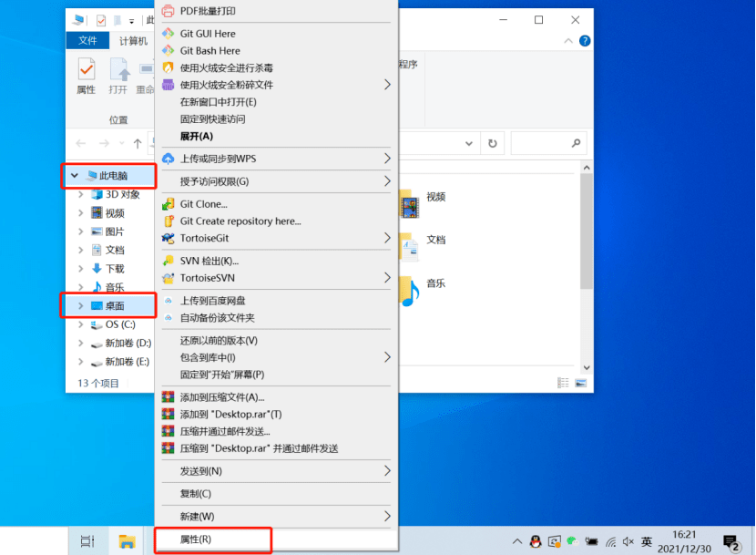
Task: Click the Videos (视频) folder icon
Action: (409, 203)
